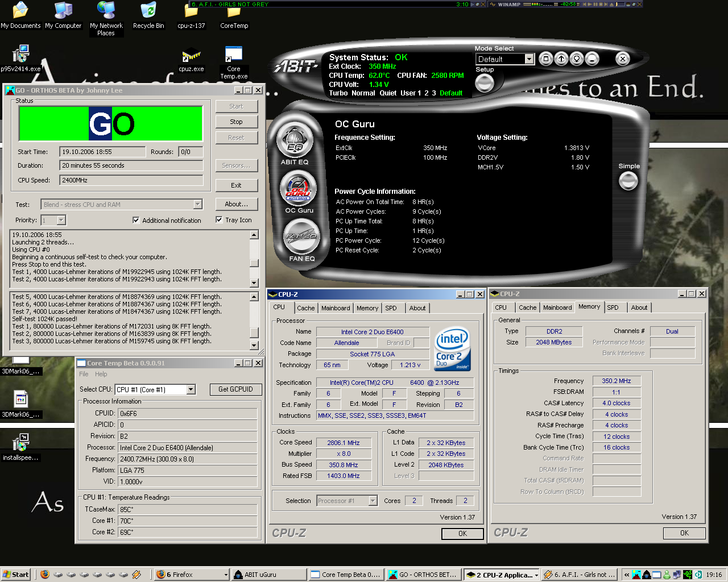Expand hidden tray icons with the chevron
The image size is (728, 582).
tap(627, 575)
